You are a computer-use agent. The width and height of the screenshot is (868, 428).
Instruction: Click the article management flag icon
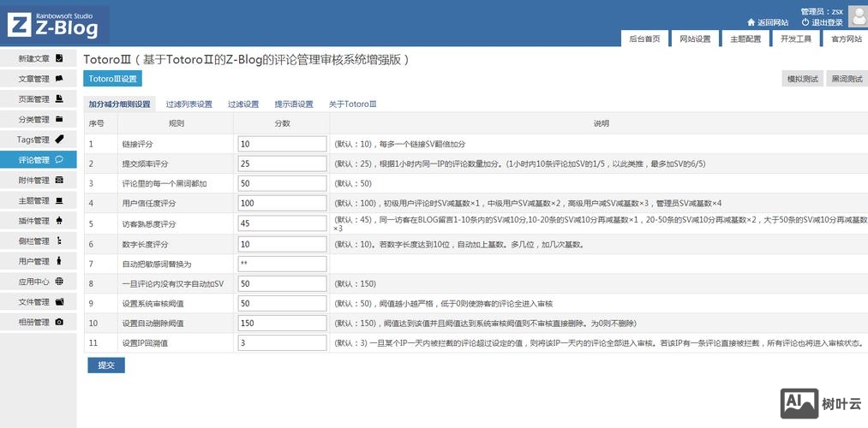click(59, 79)
